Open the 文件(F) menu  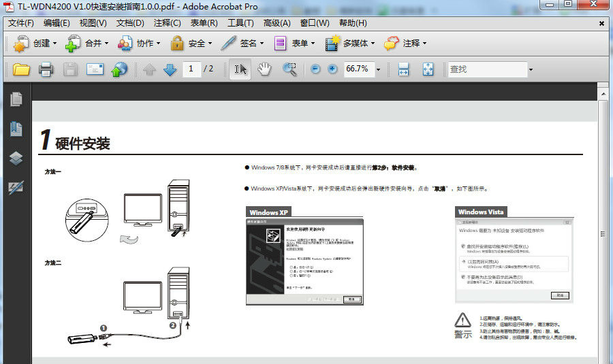point(21,23)
